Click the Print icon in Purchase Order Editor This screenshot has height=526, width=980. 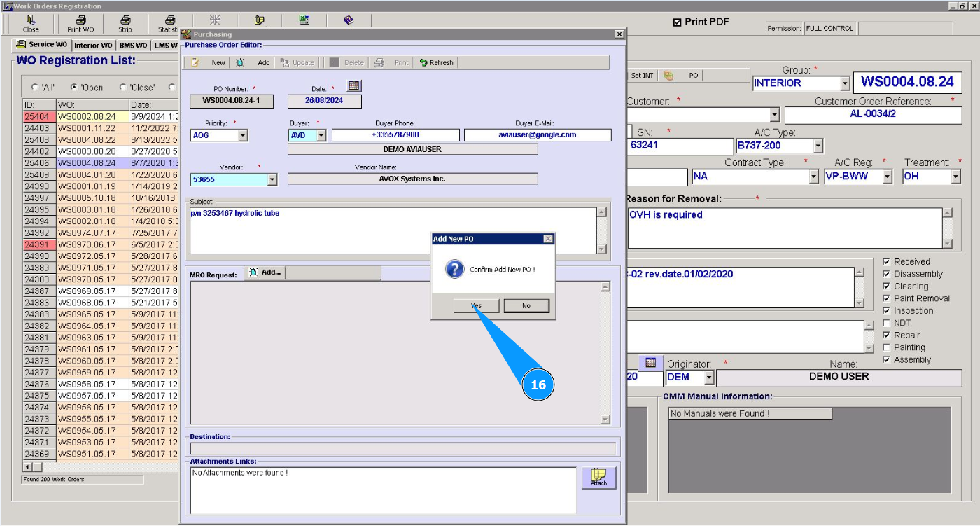coord(379,62)
